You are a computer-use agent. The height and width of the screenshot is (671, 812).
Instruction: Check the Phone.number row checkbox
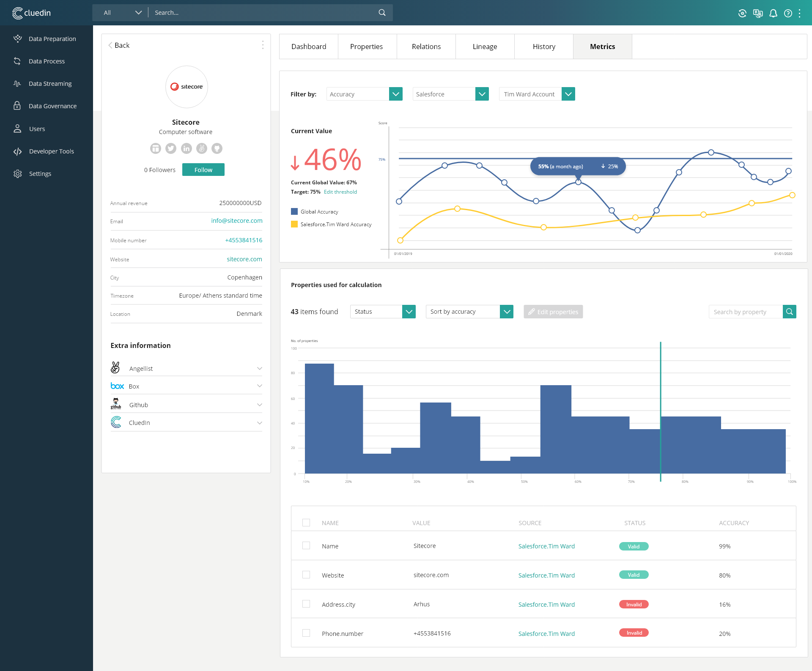tap(306, 633)
